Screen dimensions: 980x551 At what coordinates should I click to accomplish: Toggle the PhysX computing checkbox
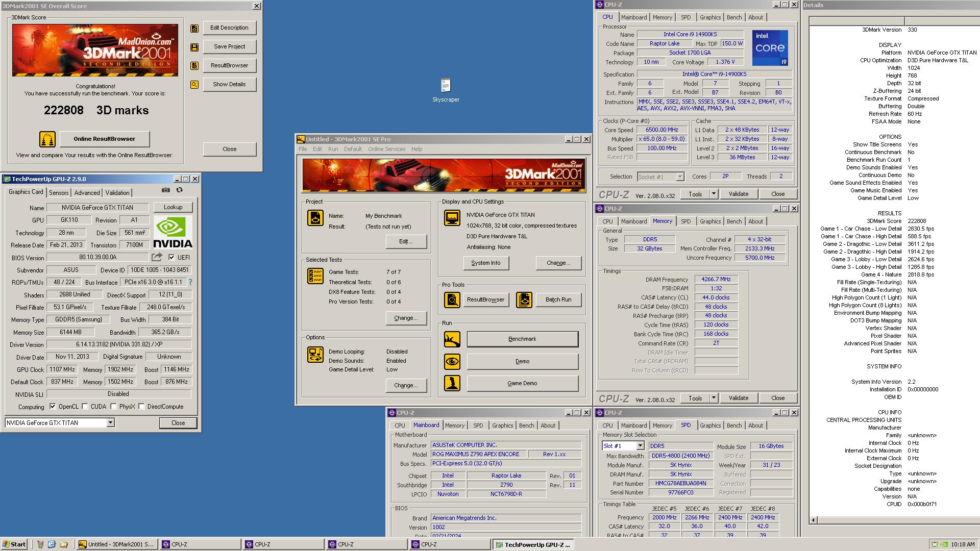[x=114, y=407]
